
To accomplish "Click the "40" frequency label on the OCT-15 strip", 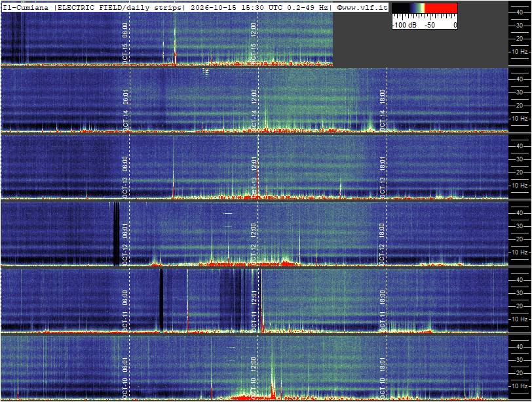I will point(520,12).
